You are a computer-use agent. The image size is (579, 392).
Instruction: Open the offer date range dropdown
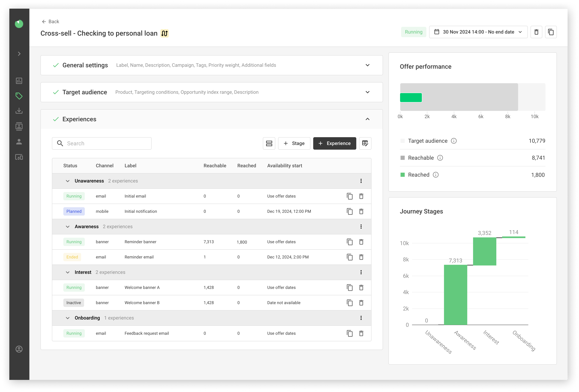[x=478, y=32]
